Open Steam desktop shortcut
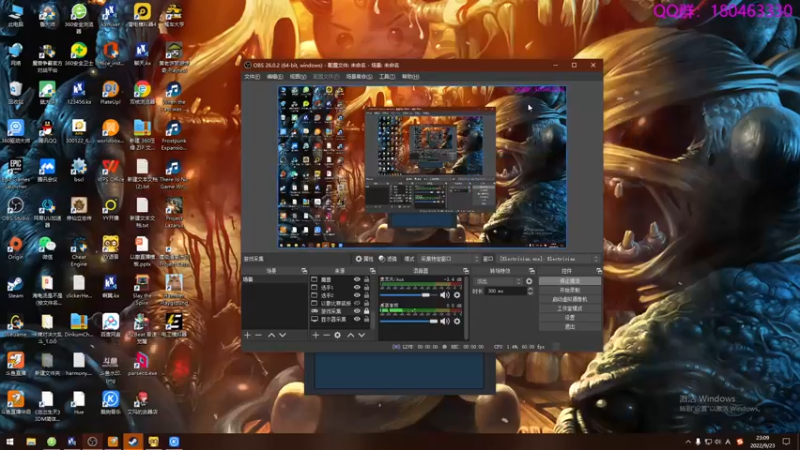 click(x=15, y=287)
